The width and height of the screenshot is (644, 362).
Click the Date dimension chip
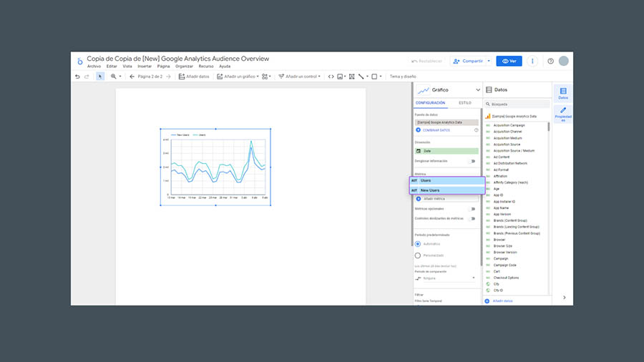(x=447, y=151)
